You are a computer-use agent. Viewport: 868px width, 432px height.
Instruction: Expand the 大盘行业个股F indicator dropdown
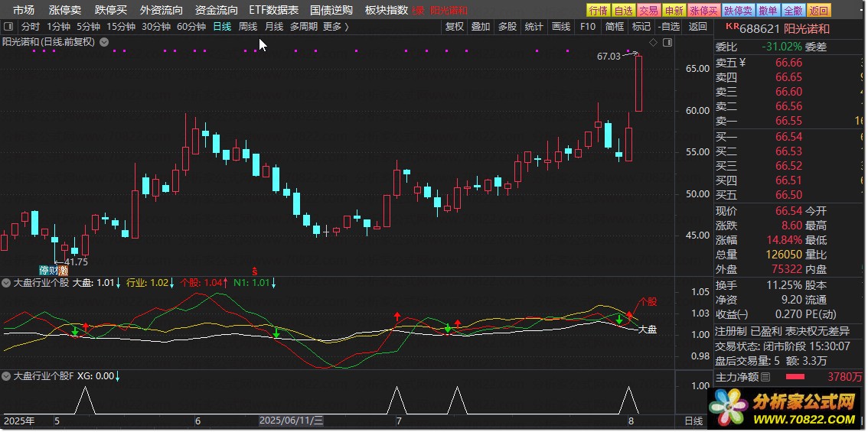[6, 376]
